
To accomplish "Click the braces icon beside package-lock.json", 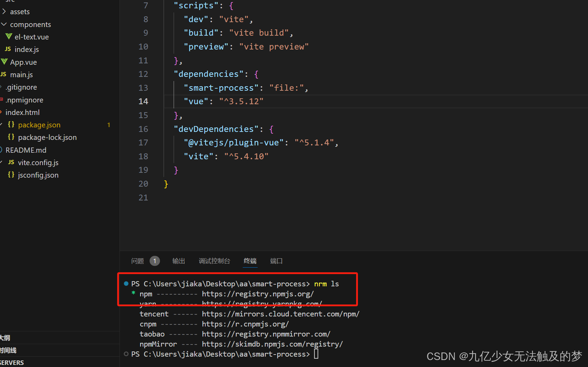I will (x=11, y=137).
